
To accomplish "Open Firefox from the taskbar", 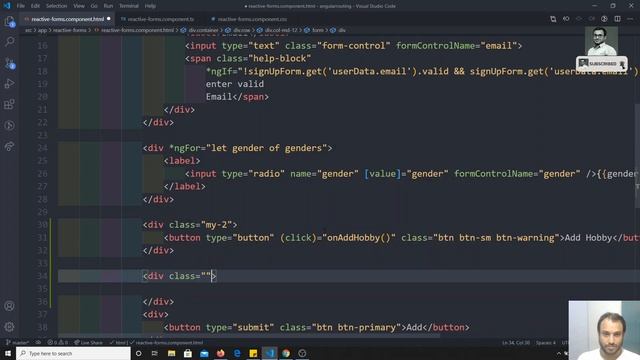I will 220,353.
